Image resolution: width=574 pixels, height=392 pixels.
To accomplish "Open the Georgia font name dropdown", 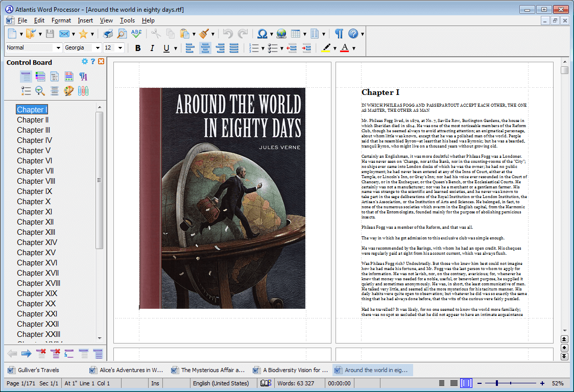I will pyautogui.click(x=98, y=48).
